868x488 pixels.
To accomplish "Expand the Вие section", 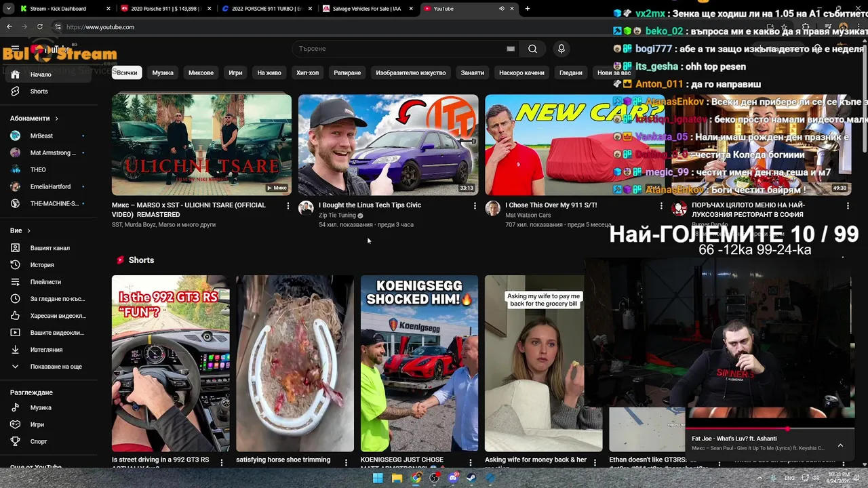I will coord(20,231).
